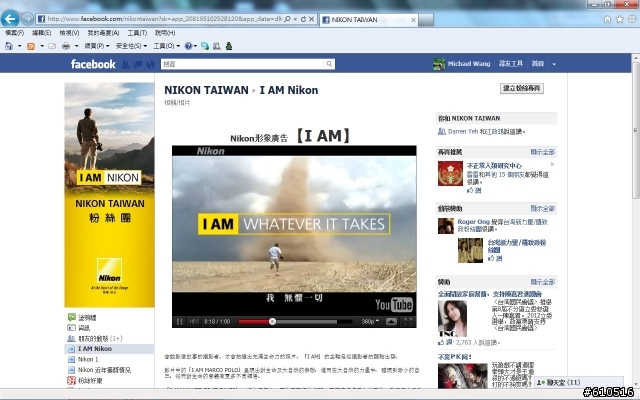Click the research books icon in command bar
This screenshot has width=640, height=400.
[x=217, y=46]
